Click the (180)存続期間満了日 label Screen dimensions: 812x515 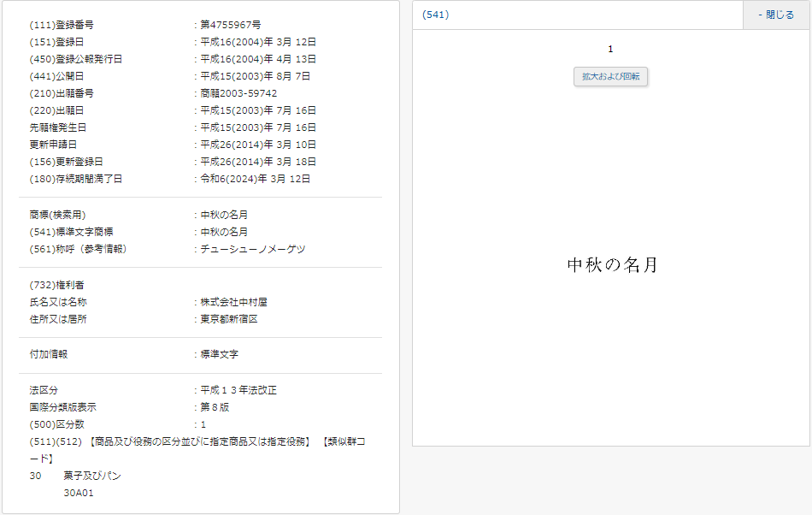(x=76, y=179)
